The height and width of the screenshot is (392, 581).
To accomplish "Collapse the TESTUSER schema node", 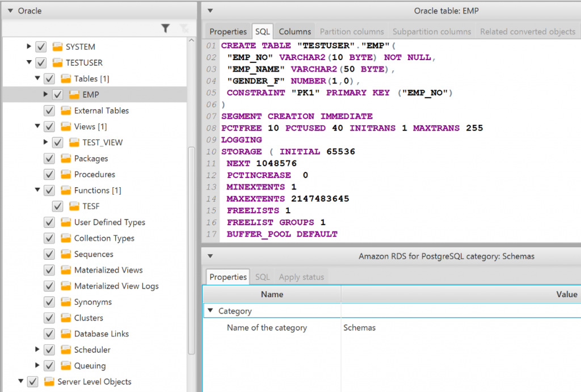I will pos(29,62).
